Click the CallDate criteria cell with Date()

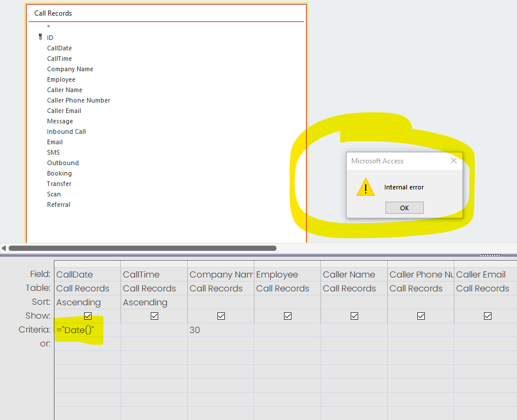tap(87, 330)
